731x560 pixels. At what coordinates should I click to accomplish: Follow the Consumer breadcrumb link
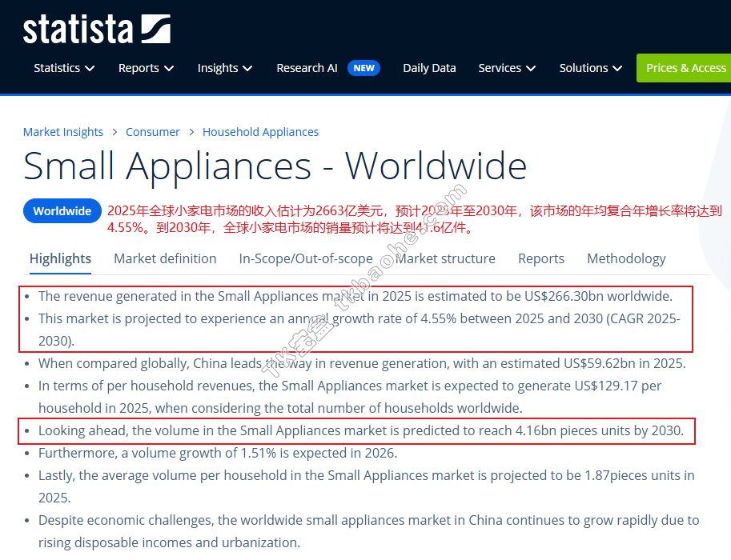coord(152,132)
